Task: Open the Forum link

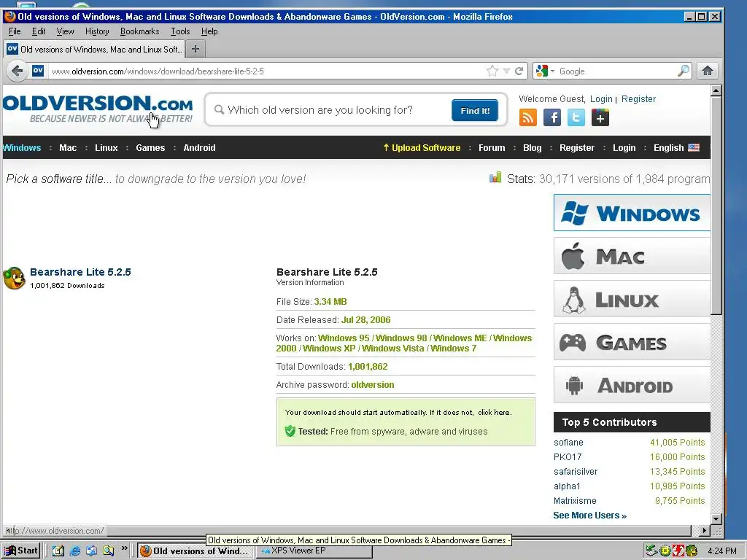Action: (492, 147)
